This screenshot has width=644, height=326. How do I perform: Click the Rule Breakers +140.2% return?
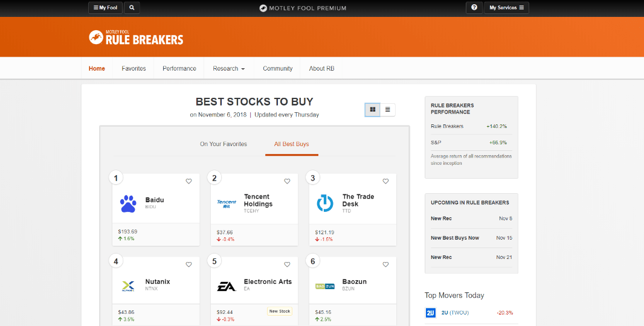tap(497, 126)
